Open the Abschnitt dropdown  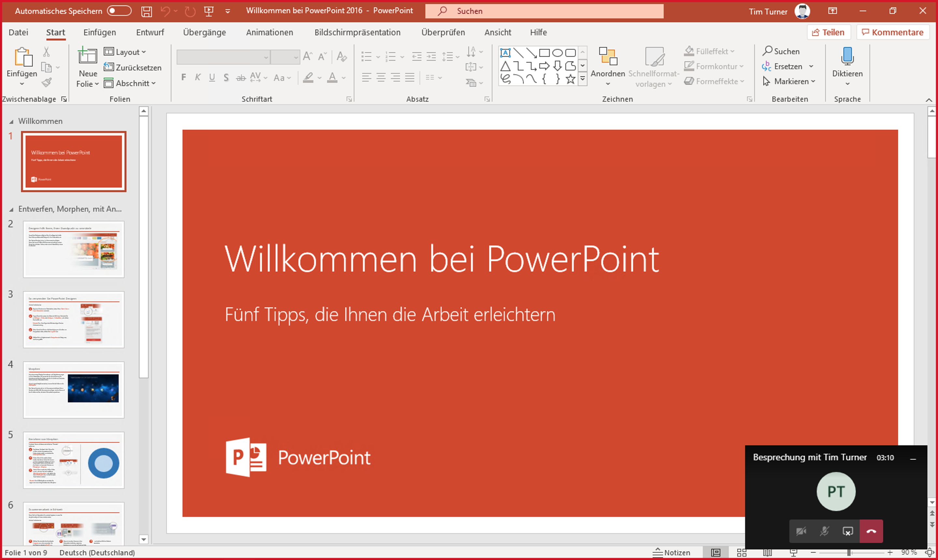(130, 83)
